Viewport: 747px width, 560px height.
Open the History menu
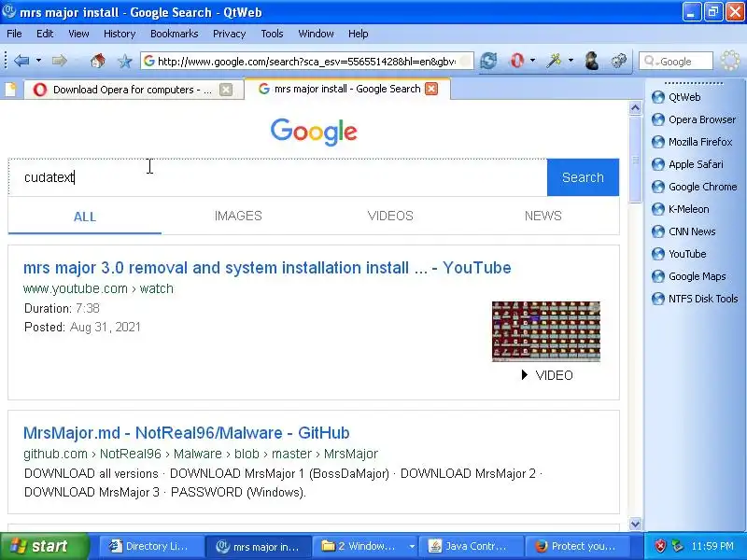[x=120, y=34]
